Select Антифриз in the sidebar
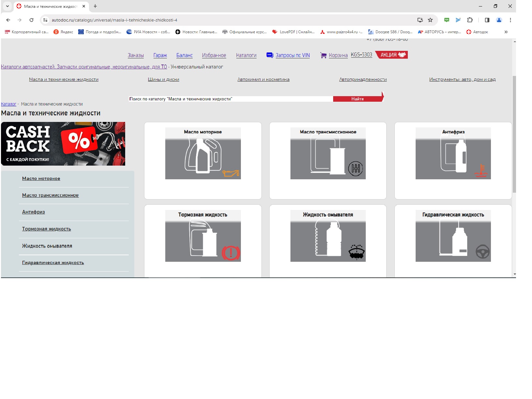This screenshot has height=399, width=532. coord(34,212)
